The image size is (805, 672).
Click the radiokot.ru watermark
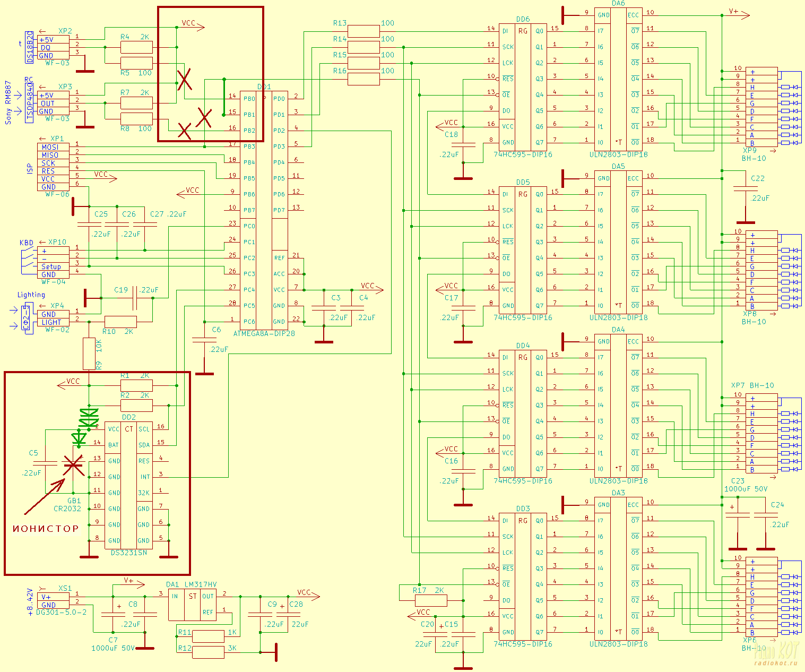click(x=775, y=663)
